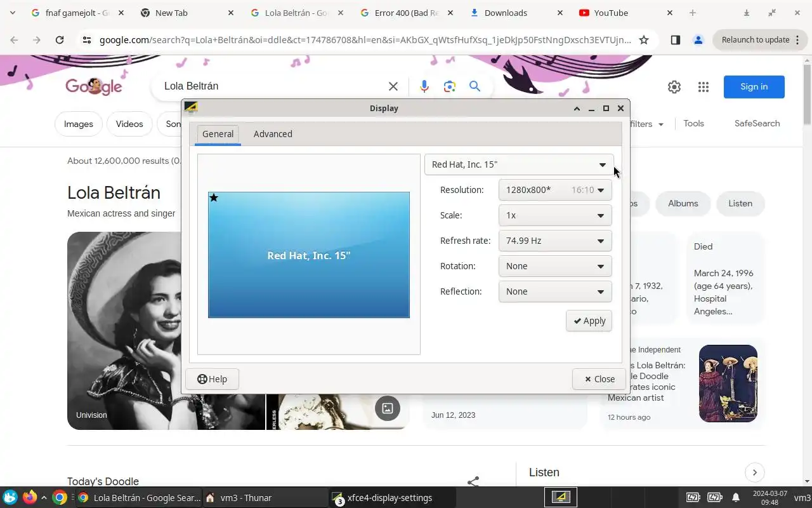
Task: Select the Listen chip
Action: coord(740,203)
